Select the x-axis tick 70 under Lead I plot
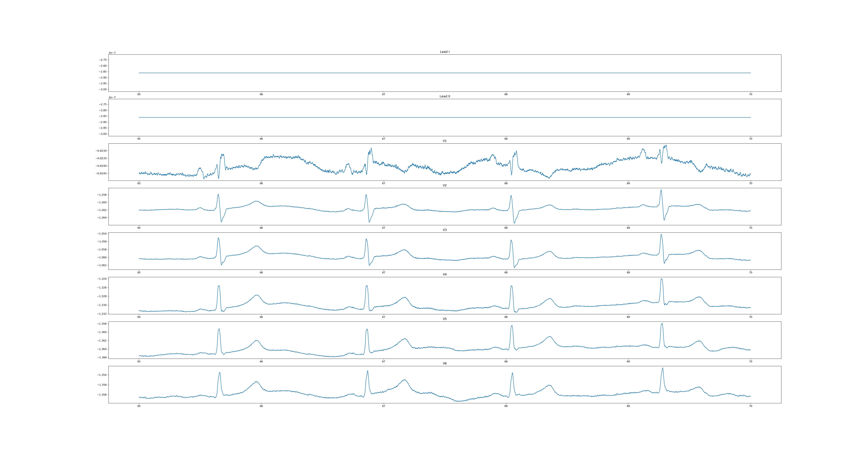 750,94
